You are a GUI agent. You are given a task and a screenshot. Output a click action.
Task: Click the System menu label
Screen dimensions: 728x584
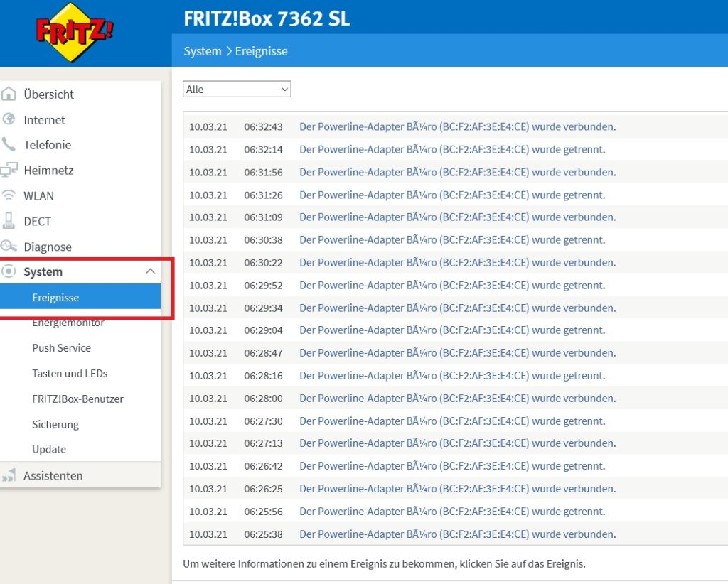tap(43, 272)
